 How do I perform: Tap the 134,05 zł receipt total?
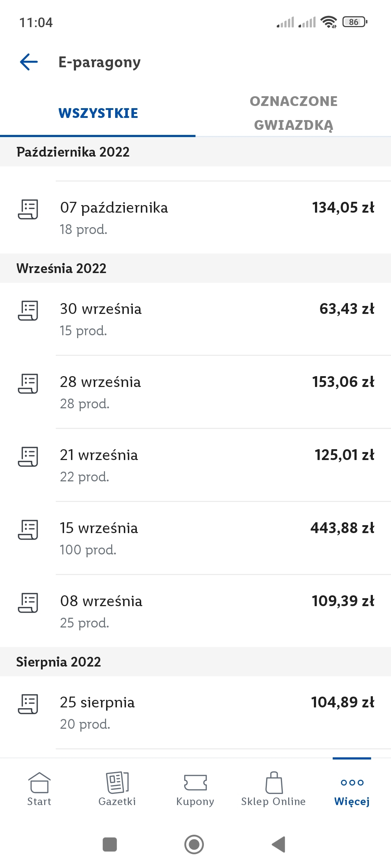343,208
